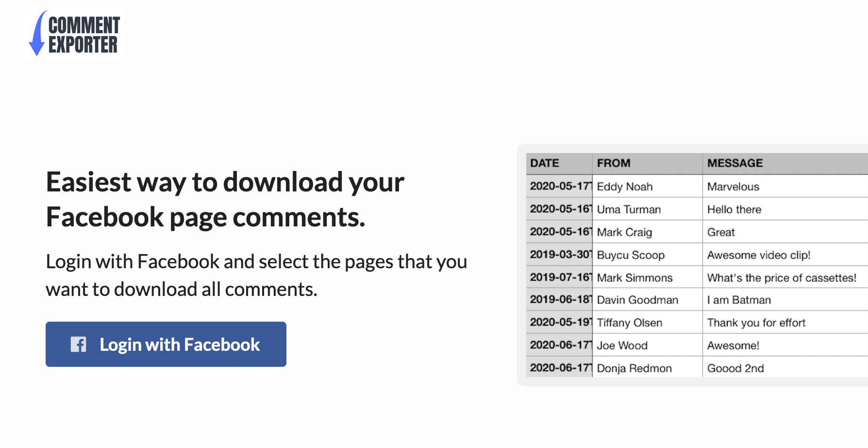
Task: Select the "I am Batman" message from Davin Goodman
Action: tap(738, 300)
